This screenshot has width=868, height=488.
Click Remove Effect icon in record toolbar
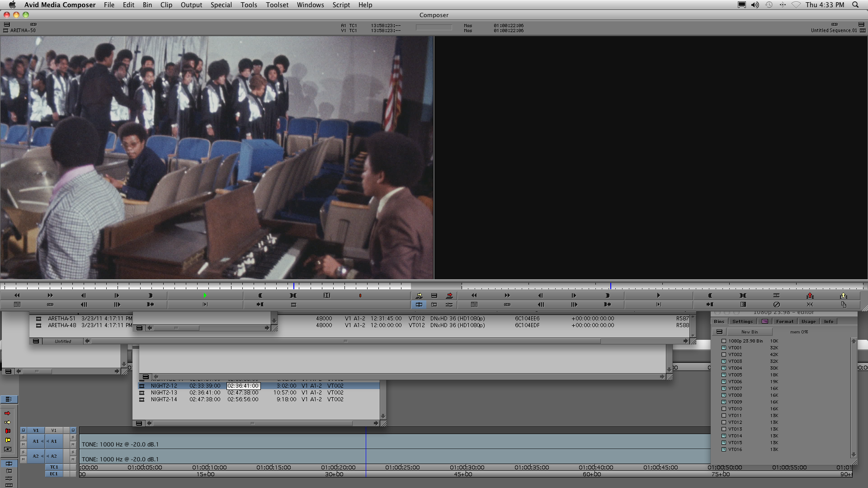[776, 305]
